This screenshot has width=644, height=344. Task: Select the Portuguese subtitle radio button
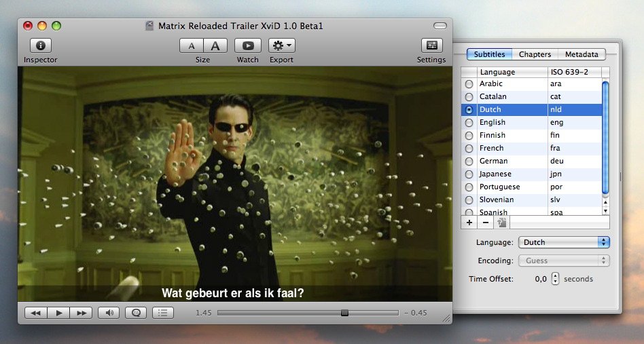[469, 187]
